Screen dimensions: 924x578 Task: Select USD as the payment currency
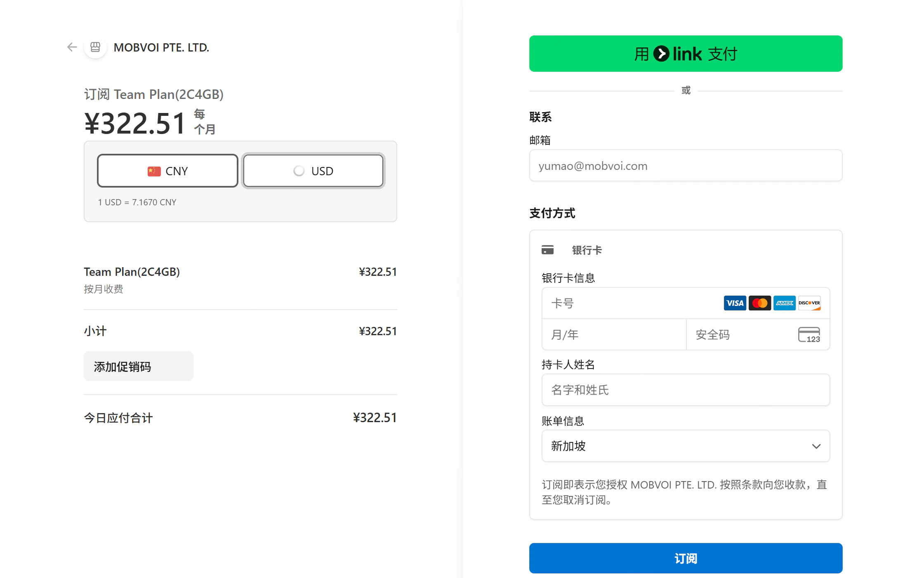[313, 171]
